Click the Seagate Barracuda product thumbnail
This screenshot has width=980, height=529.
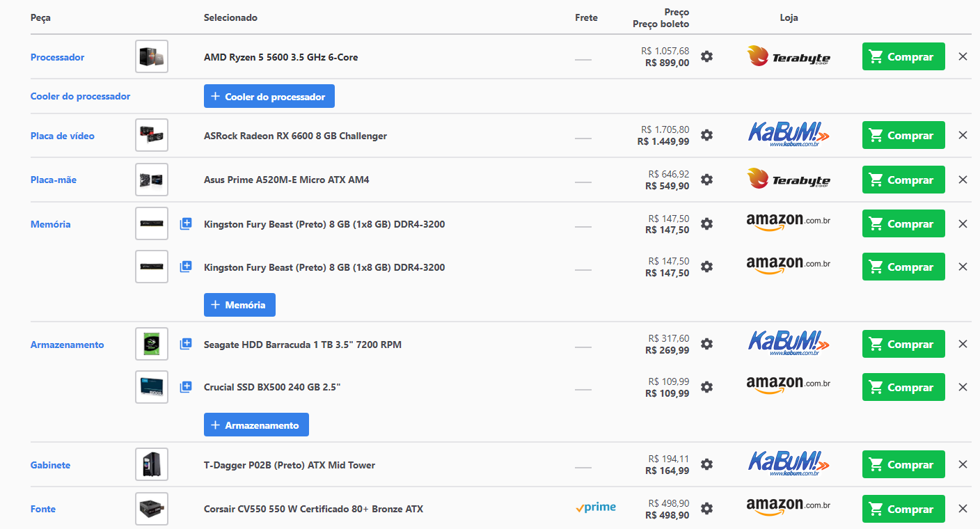click(x=152, y=344)
